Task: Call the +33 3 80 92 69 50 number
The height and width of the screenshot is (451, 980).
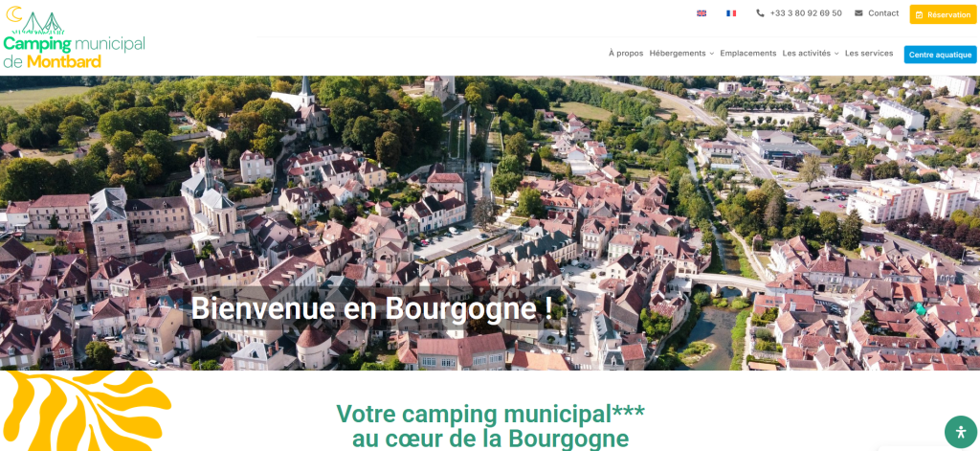Action: [x=806, y=13]
